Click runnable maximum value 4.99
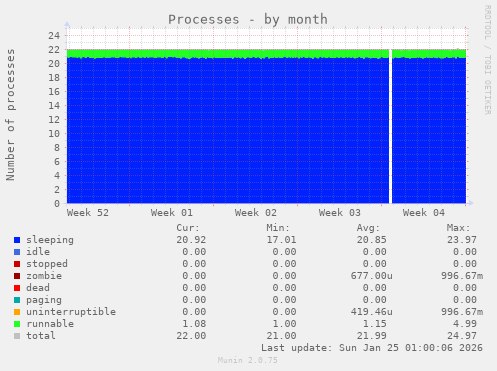Image resolution: width=497 pixels, height=371 pixels. 465,324
